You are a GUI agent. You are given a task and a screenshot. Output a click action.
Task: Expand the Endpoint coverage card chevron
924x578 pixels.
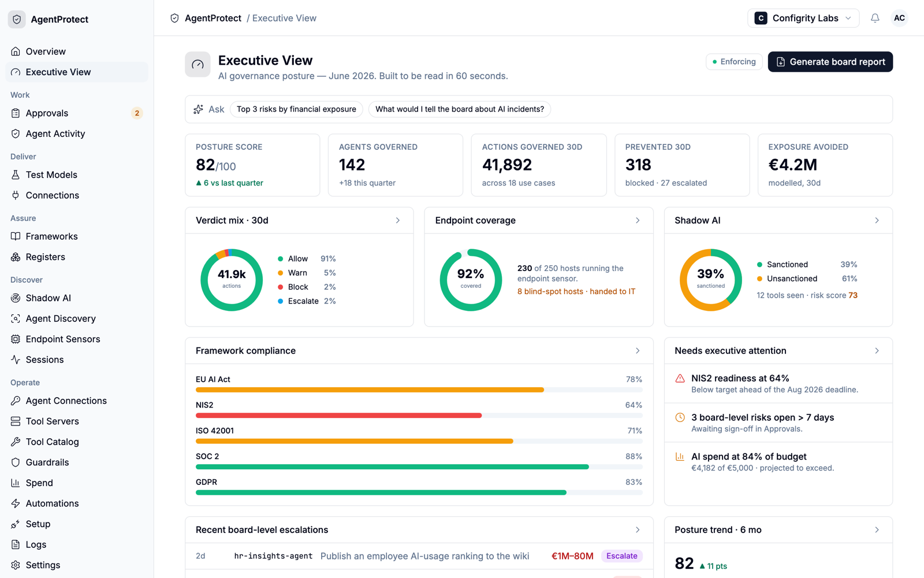[x=638, y=220]
